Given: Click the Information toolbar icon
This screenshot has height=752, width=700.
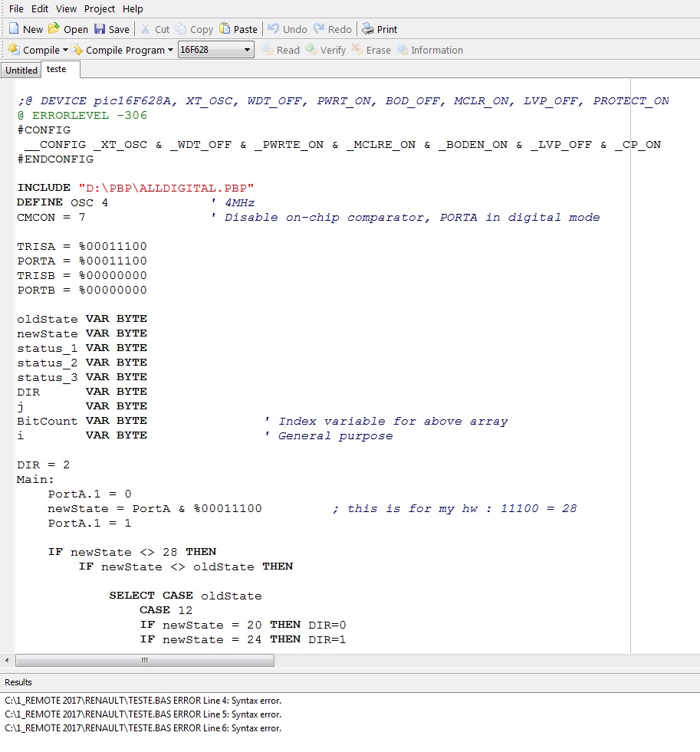Looking at the screenshot, I should (x=403, y=50).
